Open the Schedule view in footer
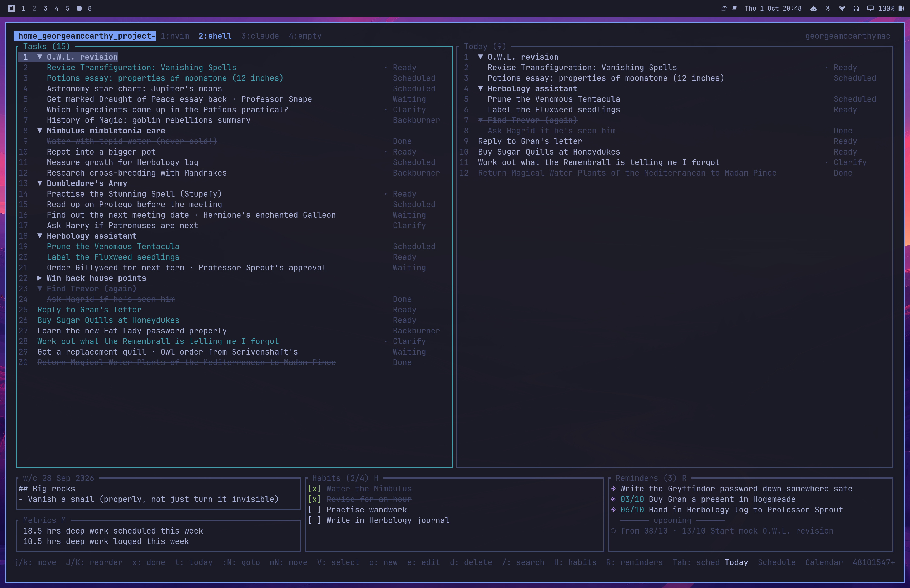This screenshot has height=588, width=910. tap(776, 562)
